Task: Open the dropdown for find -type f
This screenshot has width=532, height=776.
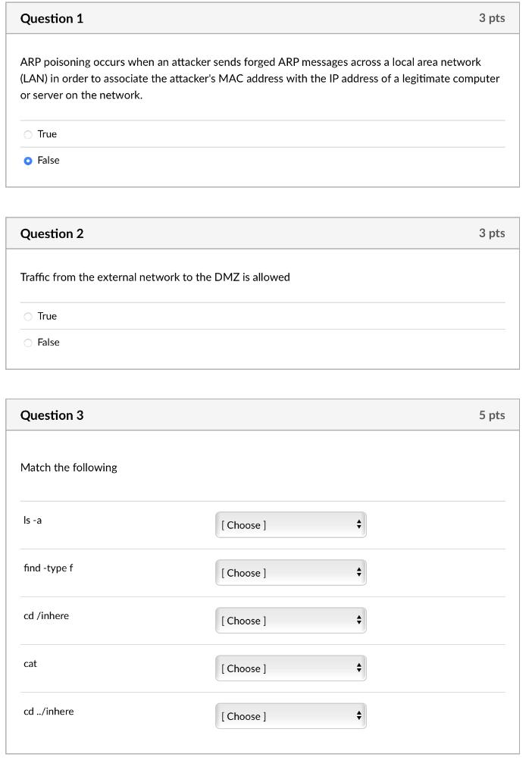Action: 290,573
